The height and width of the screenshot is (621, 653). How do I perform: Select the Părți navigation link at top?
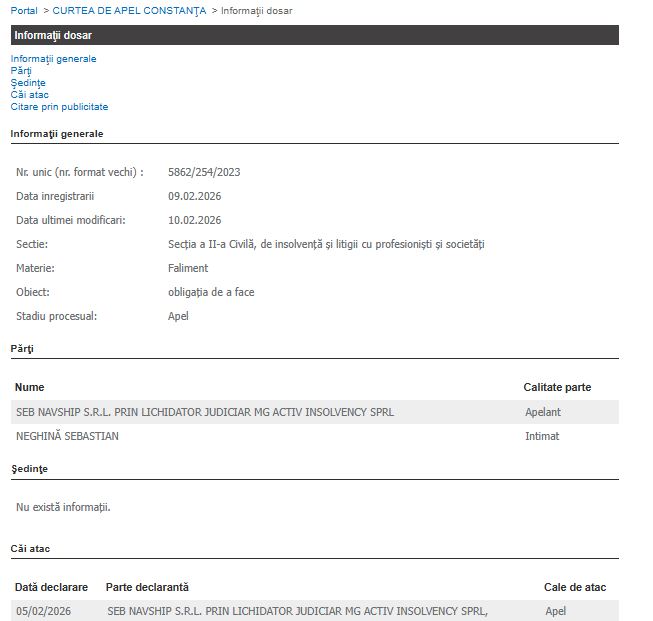click(x=21, y=71)
